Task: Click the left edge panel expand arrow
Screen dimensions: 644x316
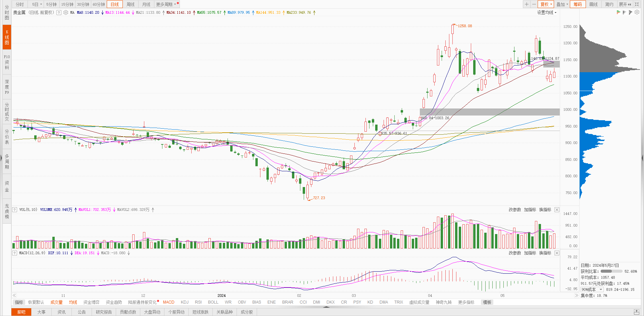Action: pos(1,157)
